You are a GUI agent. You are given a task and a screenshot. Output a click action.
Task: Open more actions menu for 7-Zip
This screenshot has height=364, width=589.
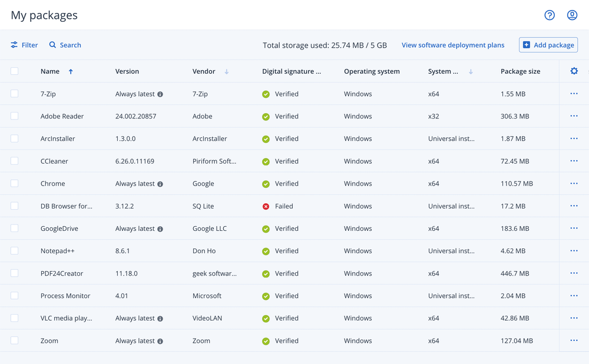coord(574,94)
